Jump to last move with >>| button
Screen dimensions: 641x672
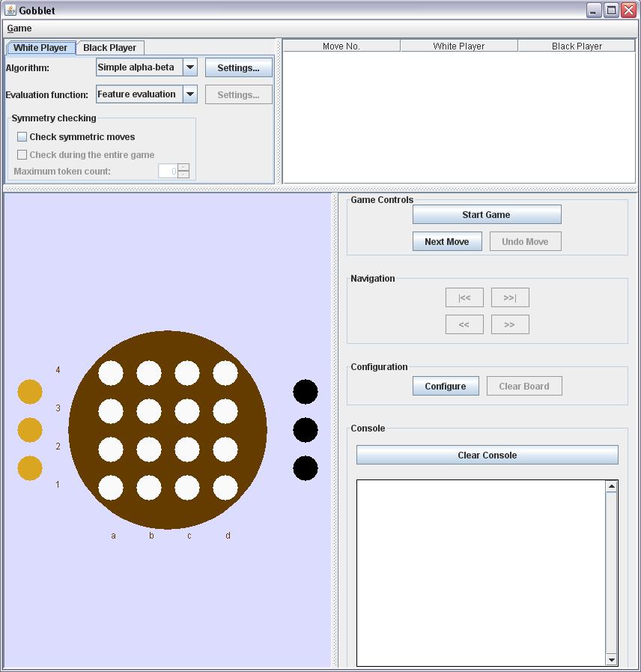tap(510, 297)
